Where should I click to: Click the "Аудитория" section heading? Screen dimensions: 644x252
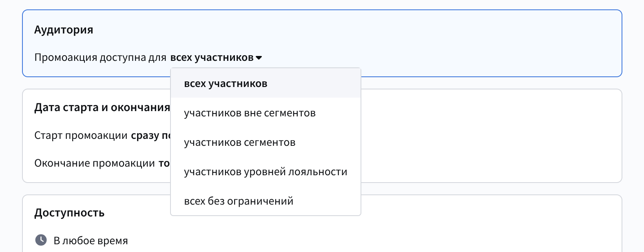tap(64, 30)
